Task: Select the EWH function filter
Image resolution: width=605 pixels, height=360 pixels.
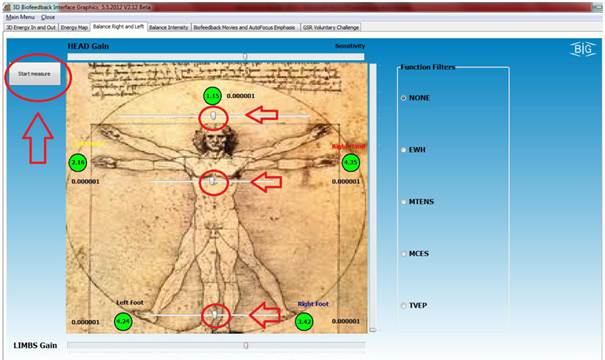Action: pos(404,150)
